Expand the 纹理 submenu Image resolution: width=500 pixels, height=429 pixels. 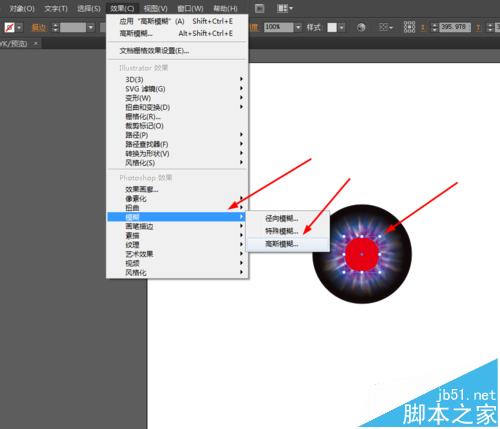click(x=177, y=245)
